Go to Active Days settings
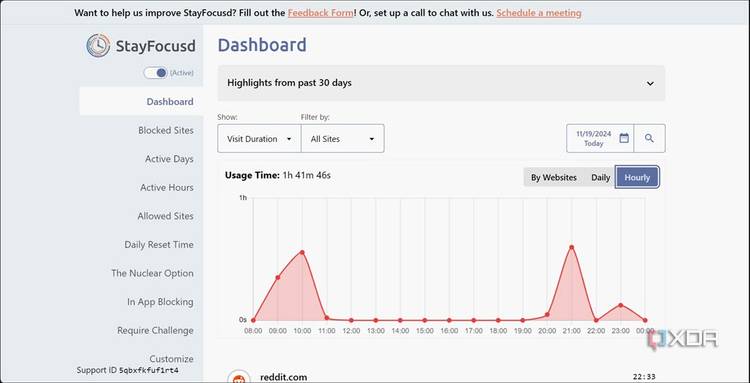This screenshot has width=750, height=383. coord(169,159)
